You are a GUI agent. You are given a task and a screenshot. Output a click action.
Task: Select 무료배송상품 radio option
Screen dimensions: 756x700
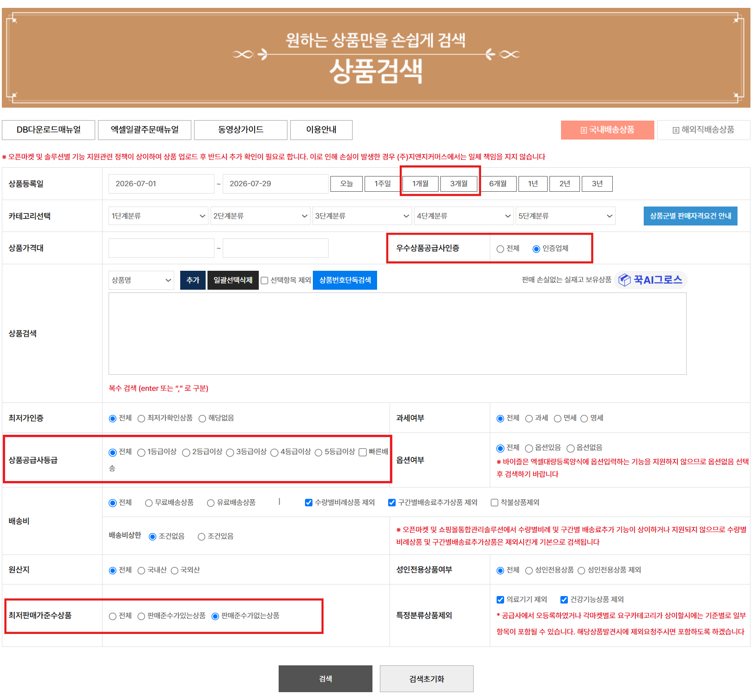click(x=149, y=503)
